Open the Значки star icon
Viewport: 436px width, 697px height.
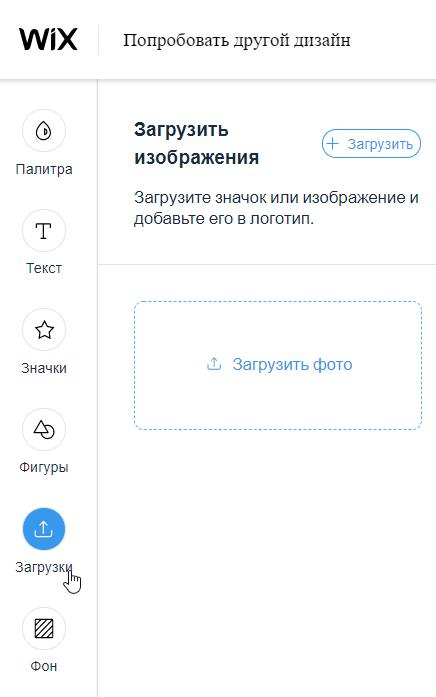click(44, 330)
